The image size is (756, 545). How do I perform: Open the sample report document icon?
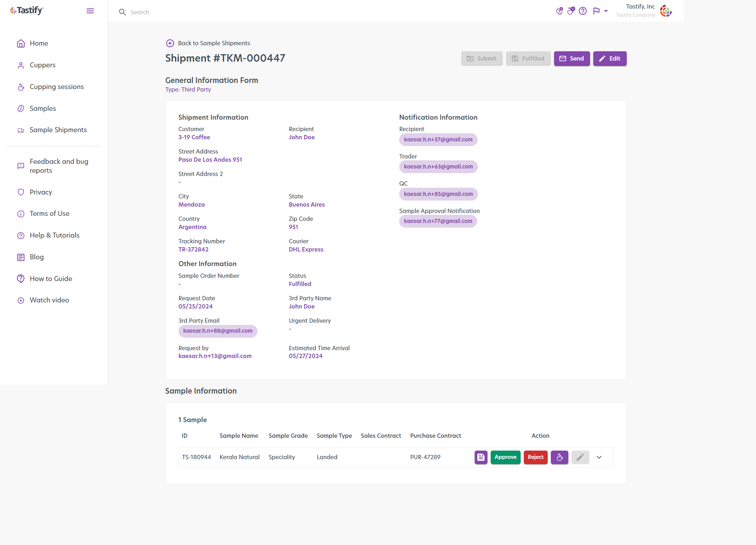click(x=481, y=457)
